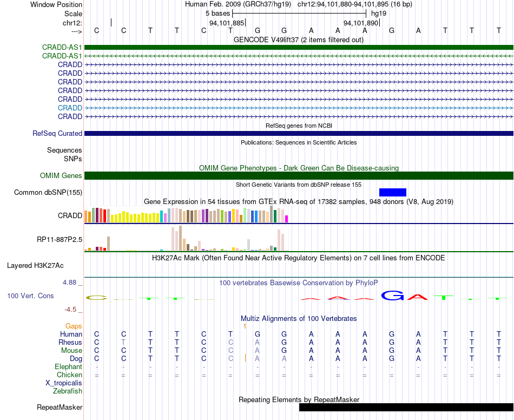The width and height of the screenshot is (514, 420).
Task: Click the Human species label
Action: [71, 334]
